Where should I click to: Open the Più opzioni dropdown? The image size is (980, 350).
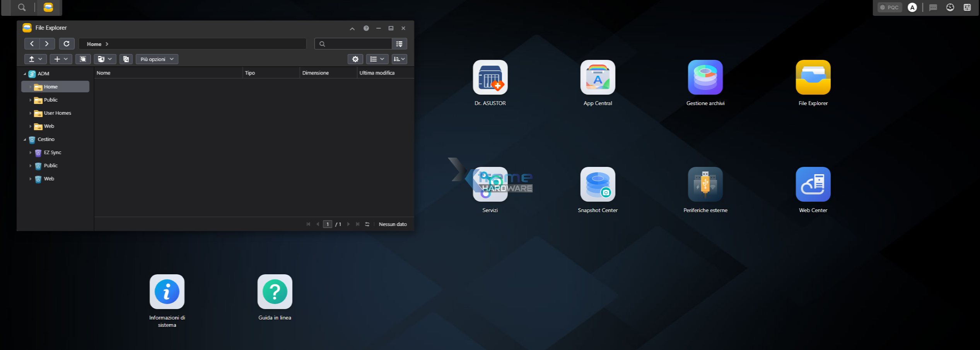(x=157, y=59)
